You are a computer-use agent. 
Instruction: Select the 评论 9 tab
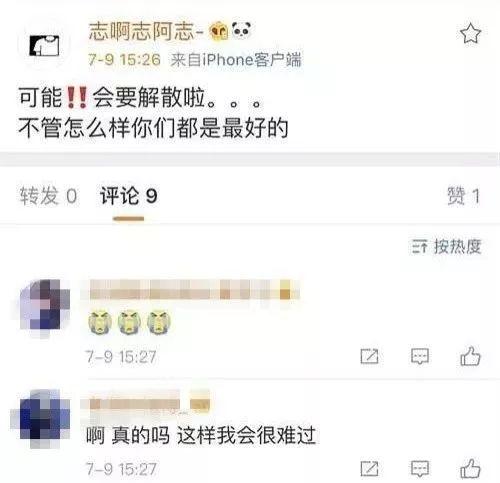click(x=128, y=196)
